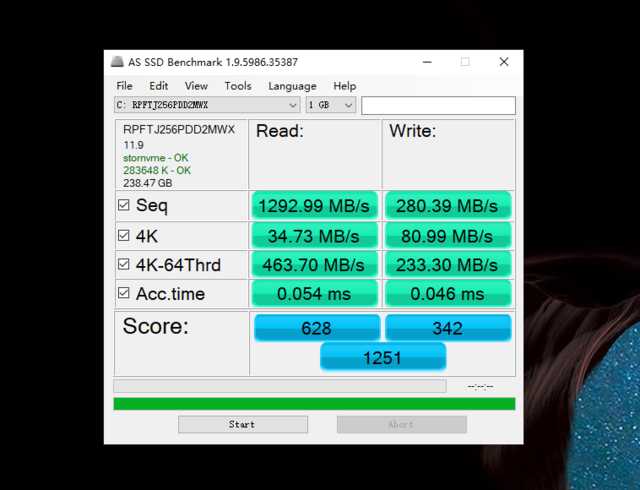
Task: Uncheck the Acc.time test checkbox
Action: tap(123, 293)
